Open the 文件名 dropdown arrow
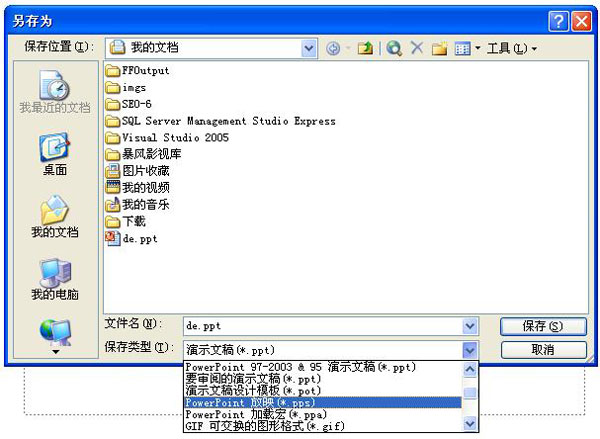Image resolution: width=600 pixels, height=439 pixels. coord(470,326)
